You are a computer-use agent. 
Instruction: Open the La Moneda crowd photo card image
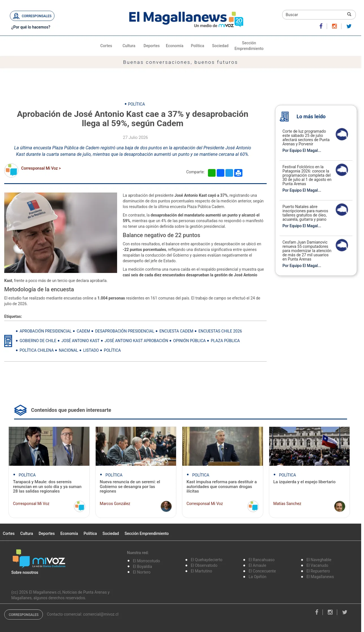pos(309,446)
